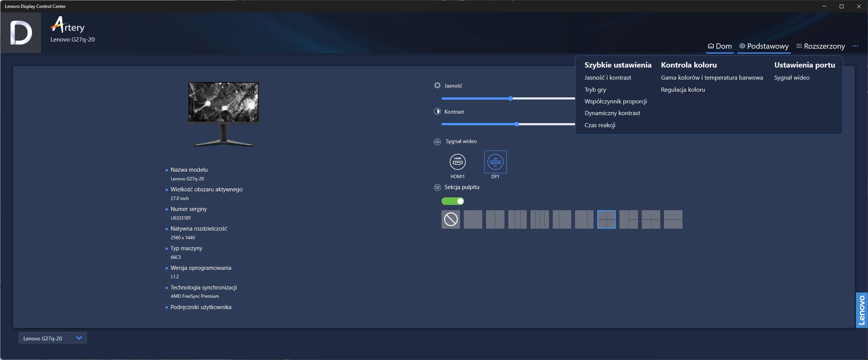Screen dimensions: 868x360
Task: Click the contrast half-circle icon
Action: (x=437, y=111)
